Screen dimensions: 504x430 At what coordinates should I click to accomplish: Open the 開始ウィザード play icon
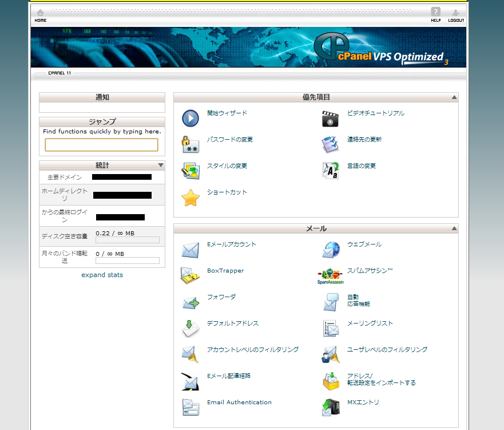191,118
